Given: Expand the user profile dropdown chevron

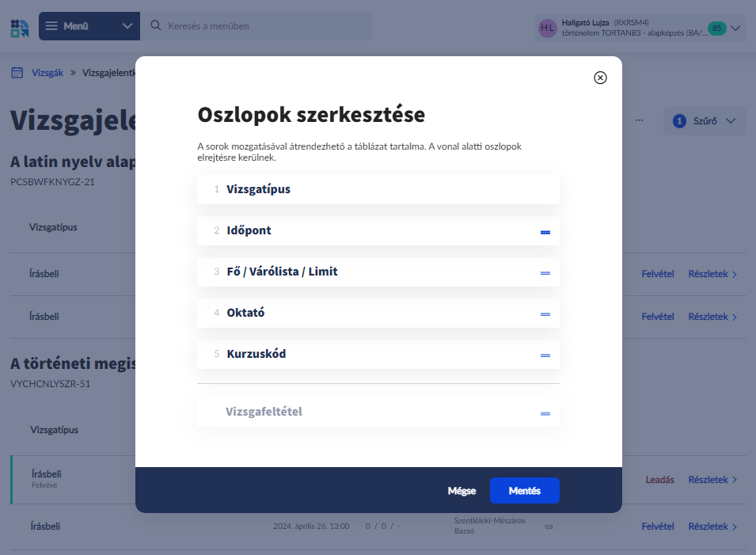Looking at the screenshot, I should (x=735, y=28).
